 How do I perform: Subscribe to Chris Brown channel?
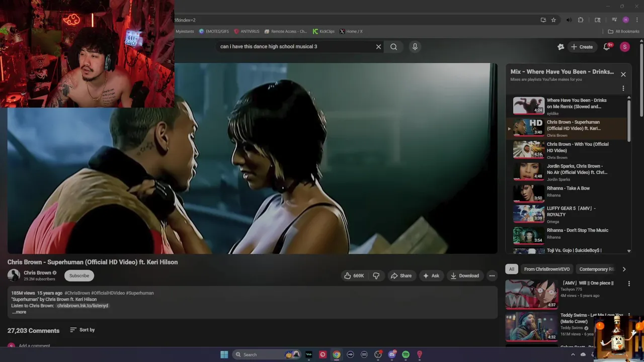coord(79,276)
